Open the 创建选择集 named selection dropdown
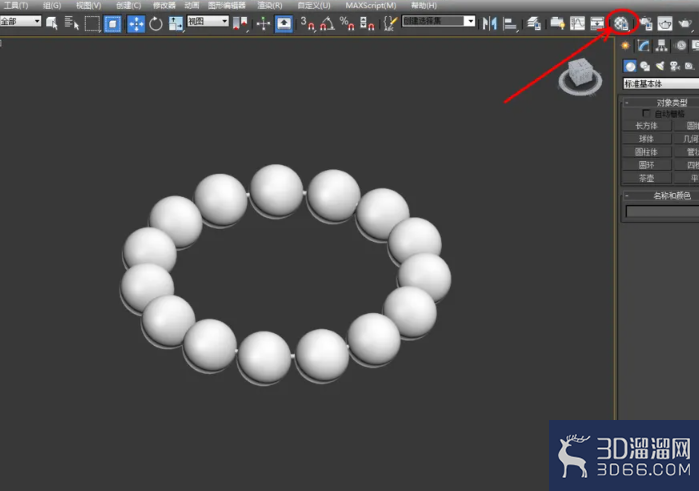This screenshot has width=699, height=491. [438, 21]
